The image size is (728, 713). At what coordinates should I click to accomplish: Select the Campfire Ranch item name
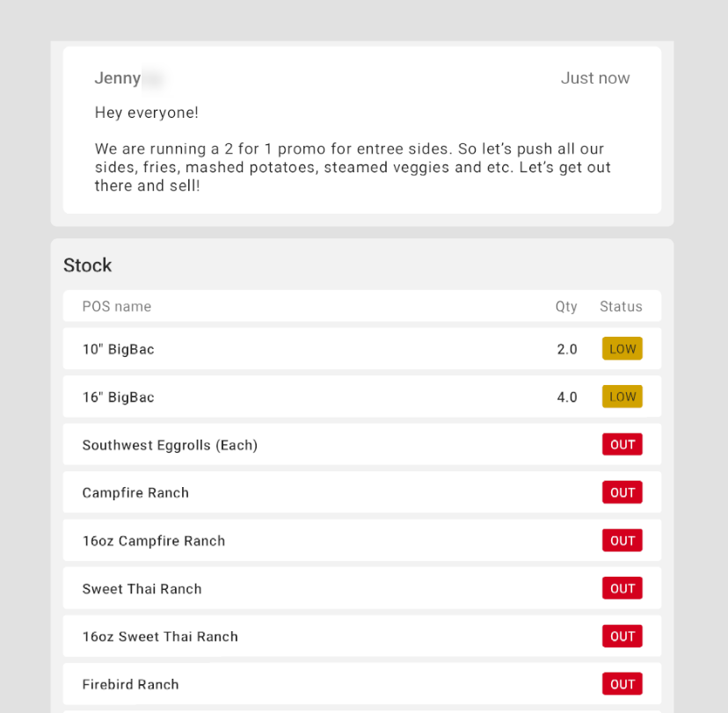coord(135,492)
